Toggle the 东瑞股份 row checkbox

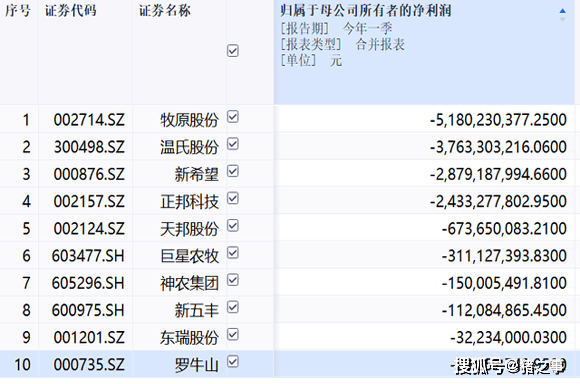point(233,335)
